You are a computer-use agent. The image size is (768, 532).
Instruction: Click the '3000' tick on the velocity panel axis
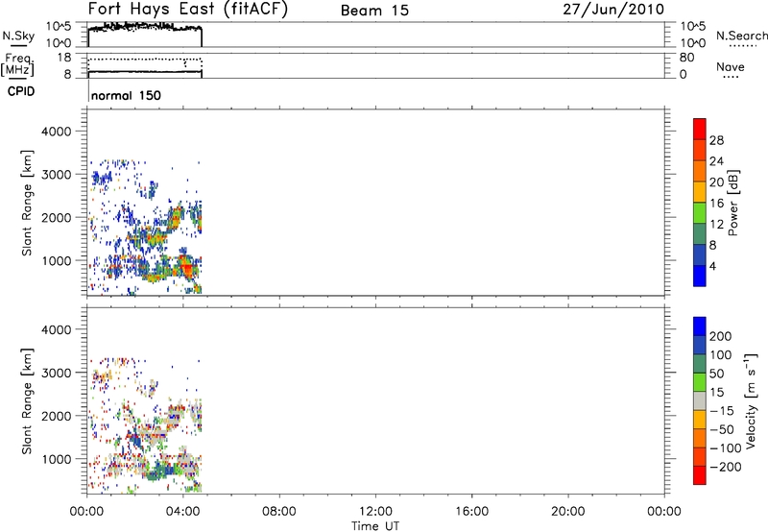click(x=56, y=373)
